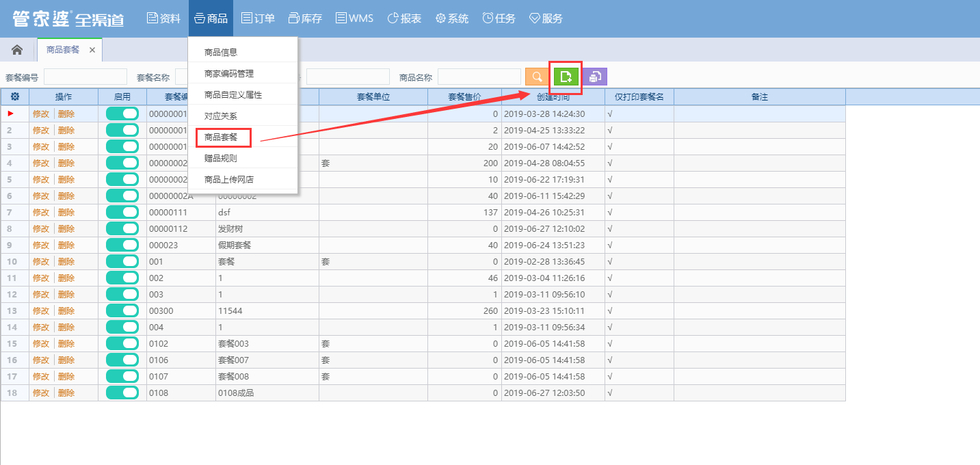Click 删除 for the dsf row
Viewport: 980px width, 465px height.
pyautogui.click(x=66, y=213)
